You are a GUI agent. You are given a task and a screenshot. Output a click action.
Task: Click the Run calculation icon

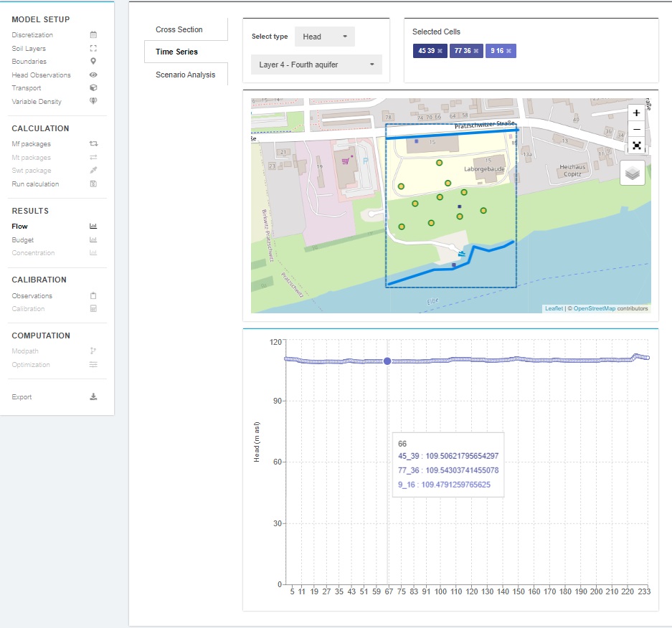point(94,184)
